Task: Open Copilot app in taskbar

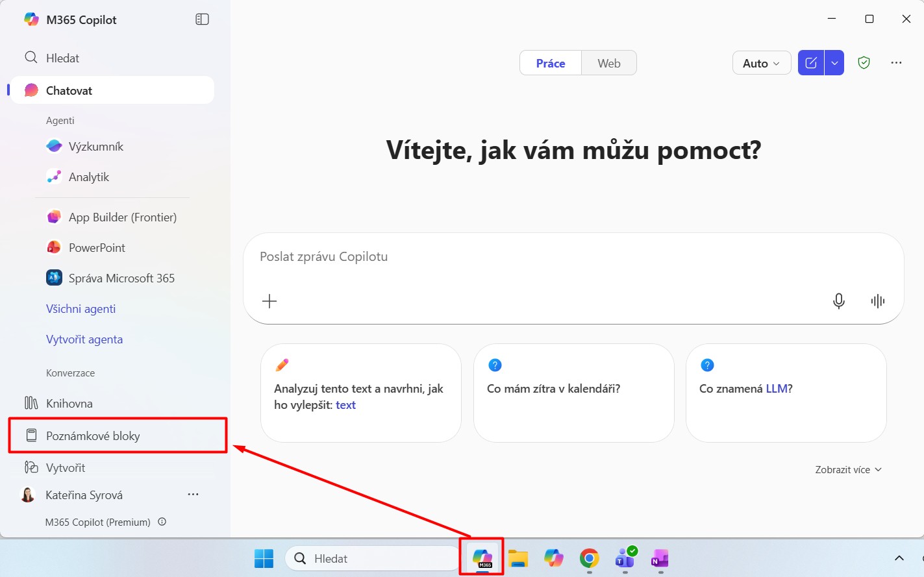Action: tap(554, 558)
